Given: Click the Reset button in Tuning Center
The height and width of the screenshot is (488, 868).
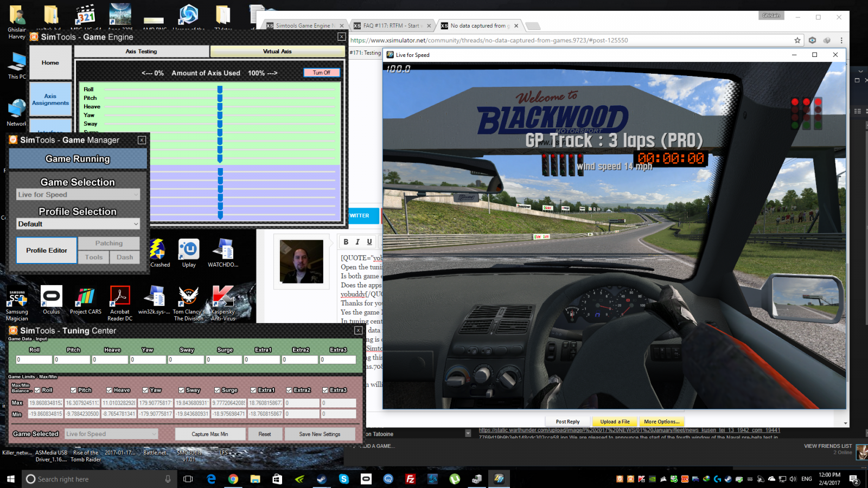Looking at the screenshot, I should pyautogui.click(x=265, y=434).
